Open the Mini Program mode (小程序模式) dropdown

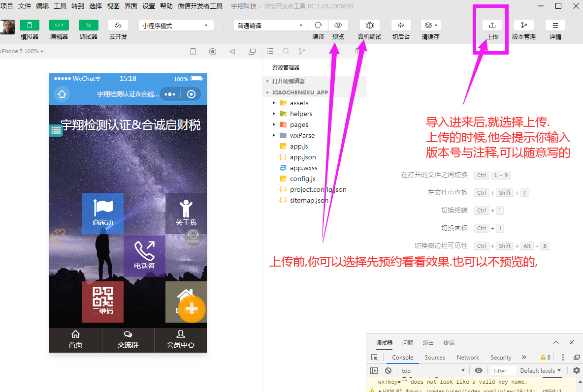click(176, 26)
